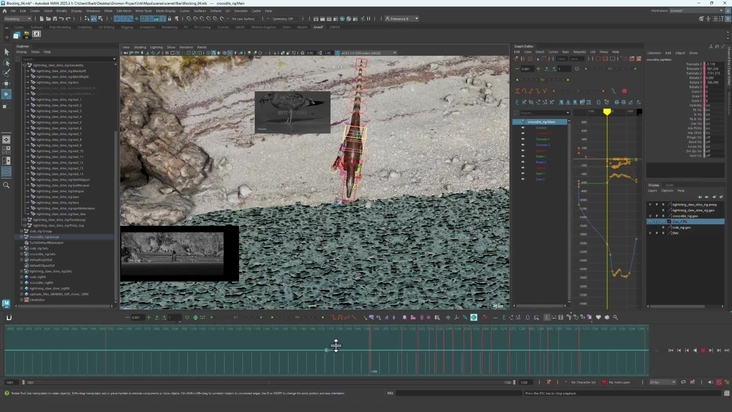The image size is (732, 412).
Task: Click the magnifier icon in Time Editor toolbar
Action: click(x=615, y=317)
